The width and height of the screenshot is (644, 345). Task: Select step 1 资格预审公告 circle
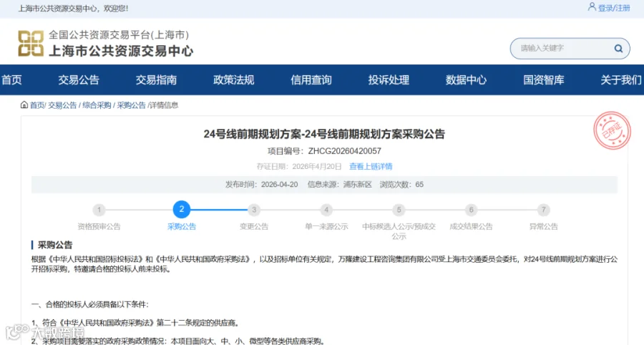[99, 210]
